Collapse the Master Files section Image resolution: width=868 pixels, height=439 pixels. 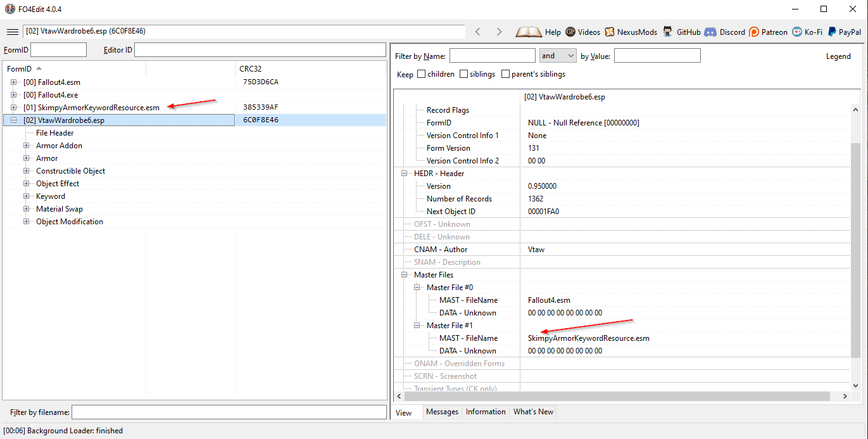coord(405,275)
